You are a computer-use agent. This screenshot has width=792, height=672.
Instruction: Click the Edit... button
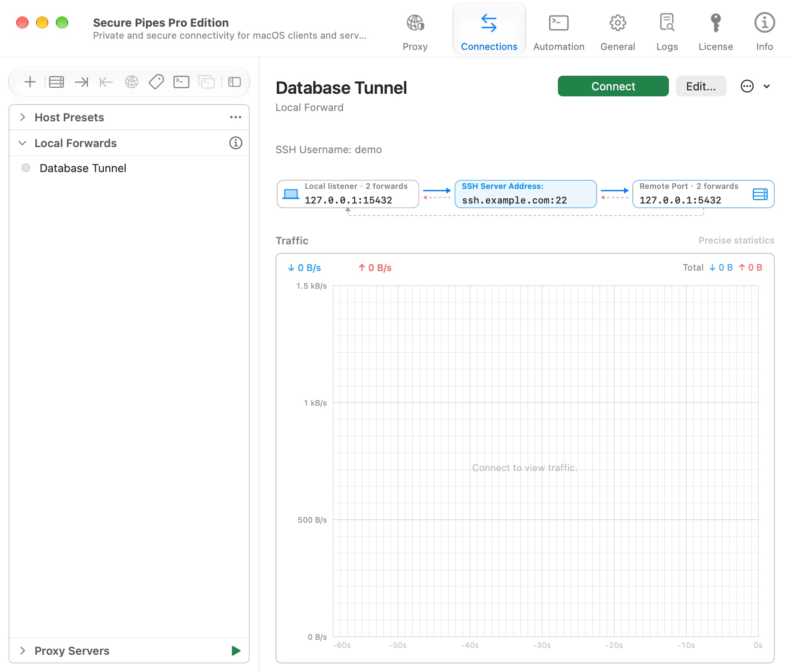701,86
